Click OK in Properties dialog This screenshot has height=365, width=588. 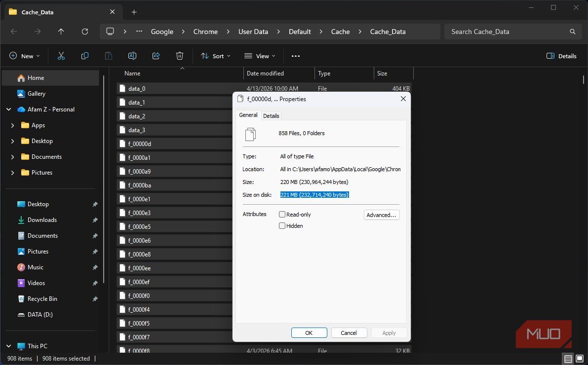[309, 333]
